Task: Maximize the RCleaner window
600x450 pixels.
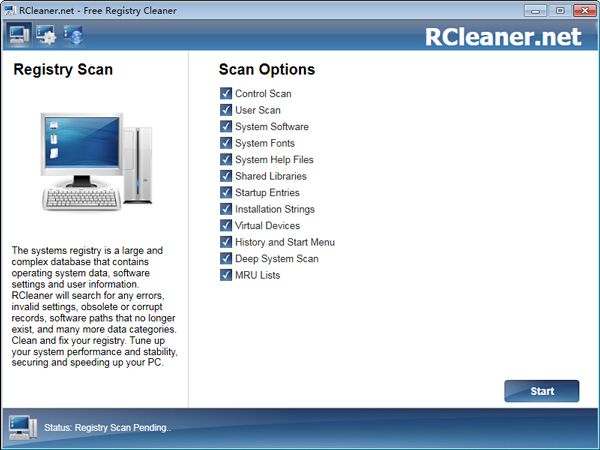Action: coord(559,10)
